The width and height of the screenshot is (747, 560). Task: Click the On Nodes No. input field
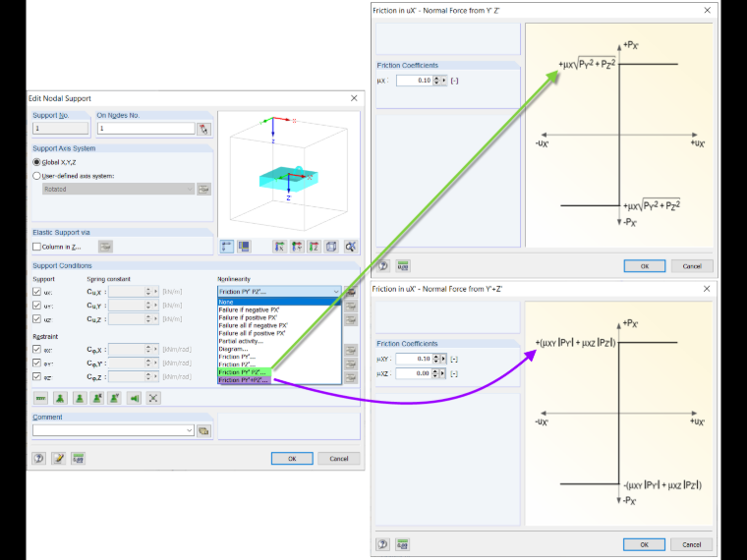146,128
